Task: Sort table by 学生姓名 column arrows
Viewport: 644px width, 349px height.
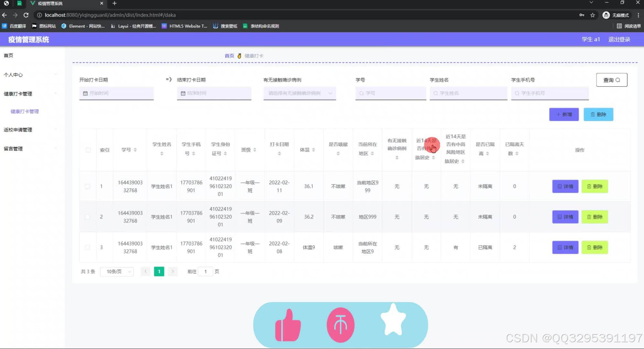Action: click(x=162, y=153)
